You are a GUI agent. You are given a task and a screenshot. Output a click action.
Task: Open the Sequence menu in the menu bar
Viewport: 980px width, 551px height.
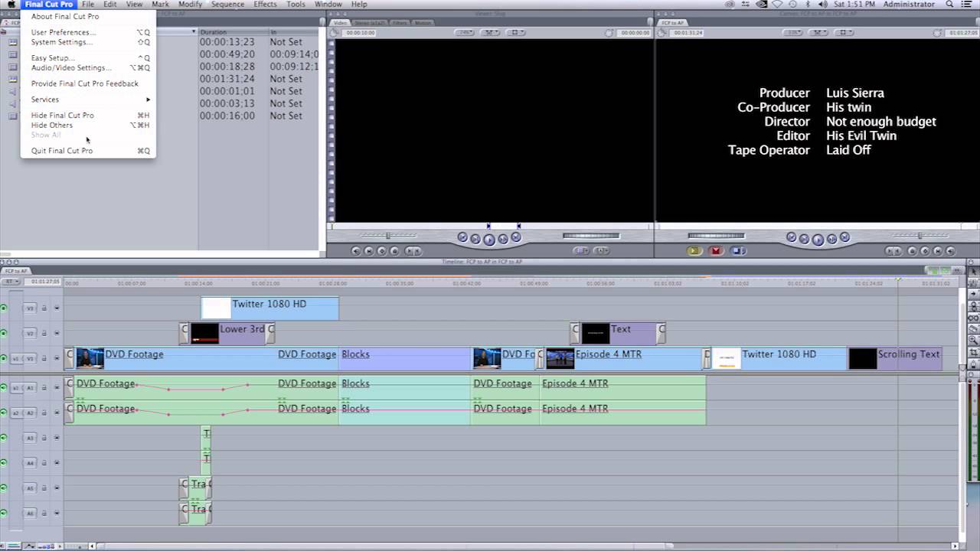click(227, 5)
